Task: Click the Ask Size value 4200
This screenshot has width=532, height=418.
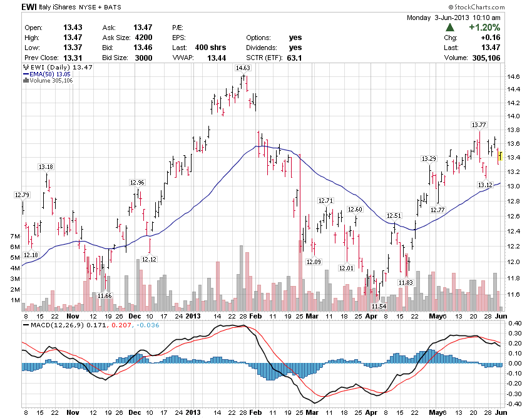Action: (143, 38)
